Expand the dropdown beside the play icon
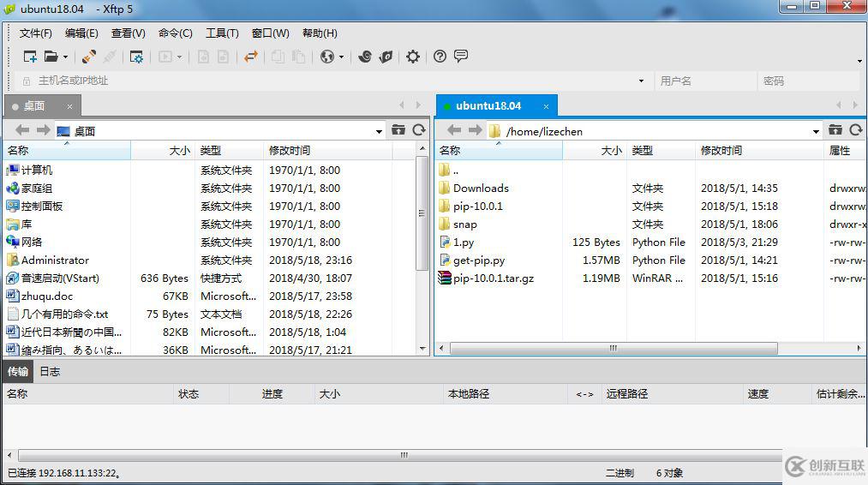 [179, 57]
